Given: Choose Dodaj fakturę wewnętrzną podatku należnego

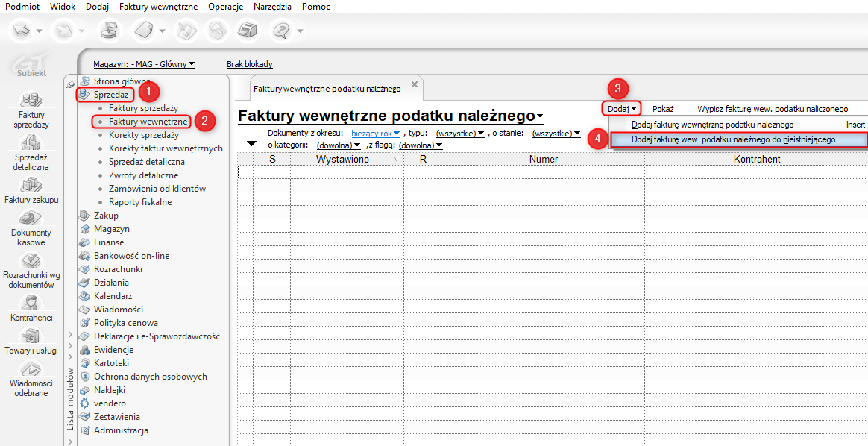Looking at the screenshot, I should point(738,125).
